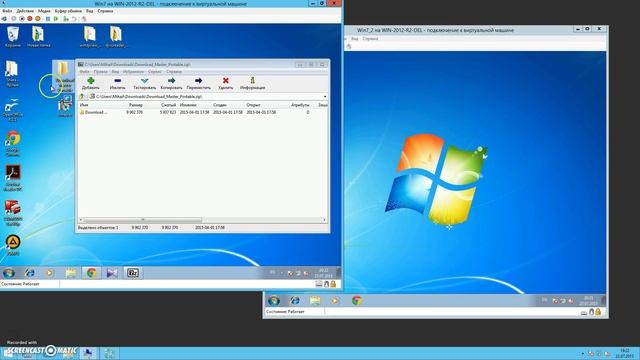Click the green Start (play) VM toolbar icon

point(56,19)
